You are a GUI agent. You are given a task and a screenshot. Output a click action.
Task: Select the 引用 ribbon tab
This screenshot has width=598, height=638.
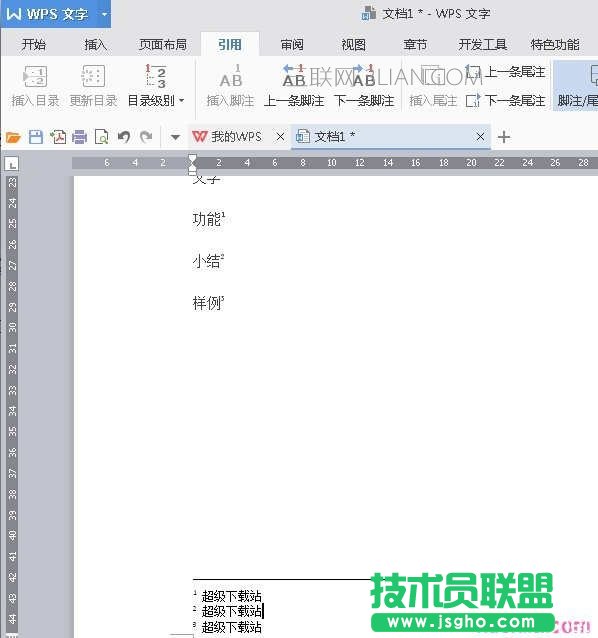point(230,44)
